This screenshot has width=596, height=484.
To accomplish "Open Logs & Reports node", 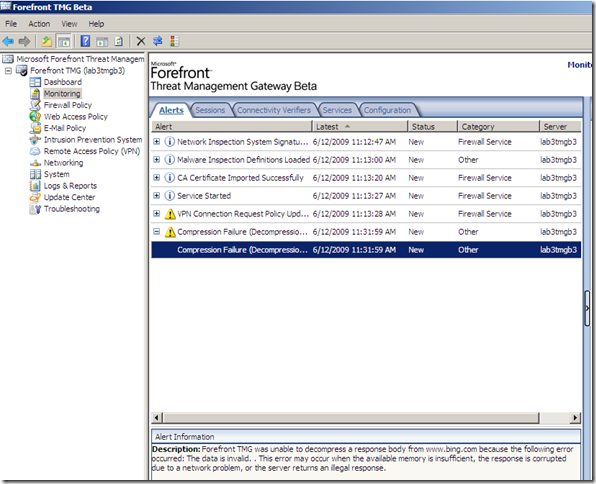I will (x=70, y=186).
